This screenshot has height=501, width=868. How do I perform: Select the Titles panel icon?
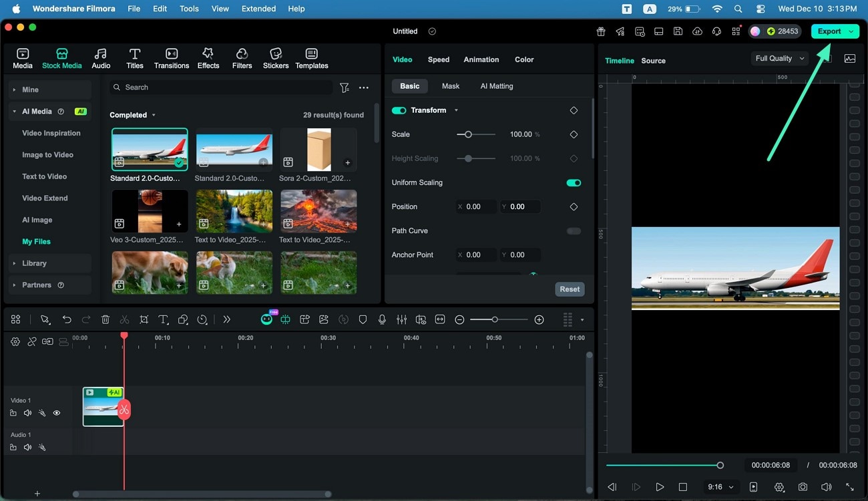click(x=134, y=57)
